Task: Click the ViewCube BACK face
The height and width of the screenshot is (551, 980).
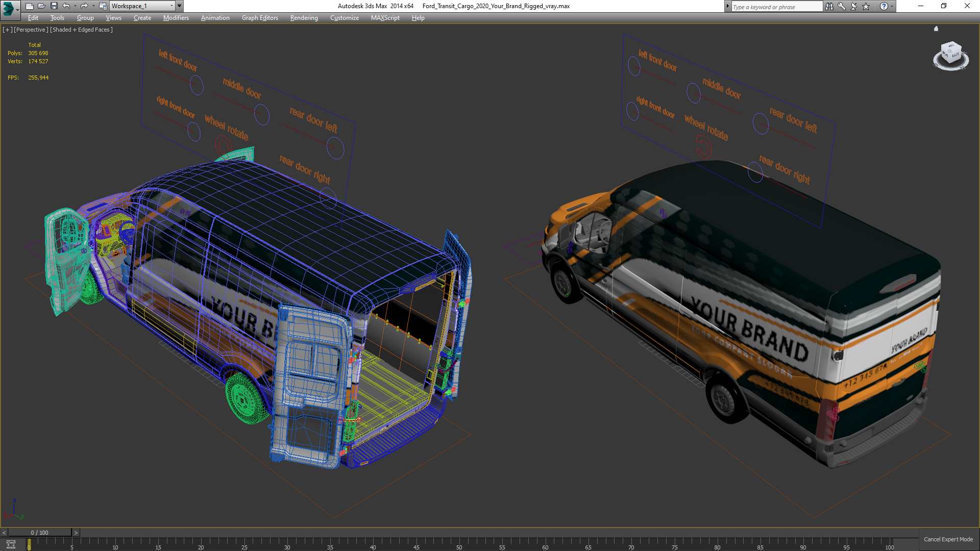Action: click(x=955, y=54)
